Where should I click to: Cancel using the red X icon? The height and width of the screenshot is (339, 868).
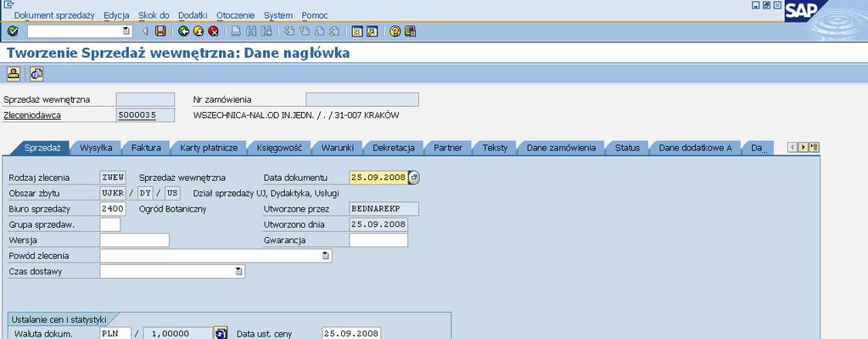(x=213, y=31)
